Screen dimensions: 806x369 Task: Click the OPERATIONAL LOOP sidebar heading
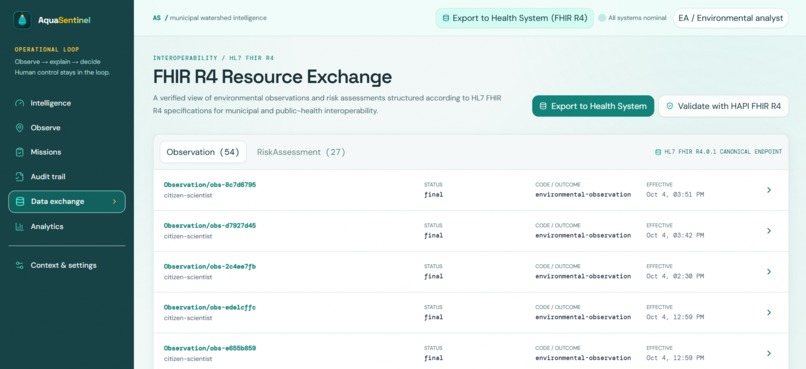coord(47,50)
